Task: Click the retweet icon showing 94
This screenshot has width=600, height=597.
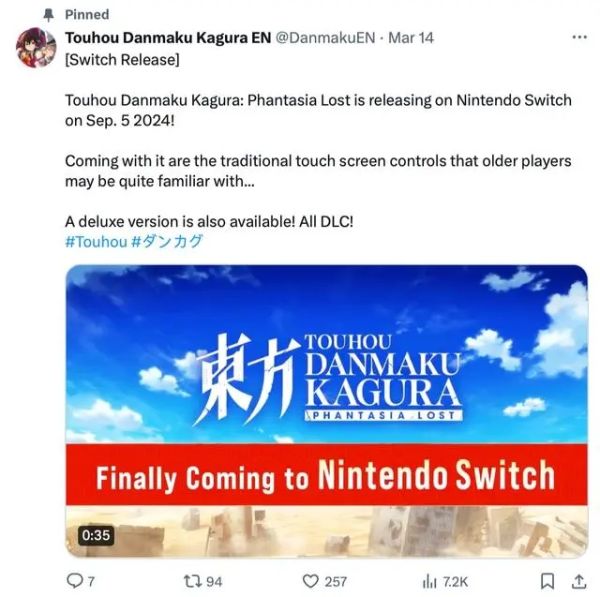Action: (191, 581)
